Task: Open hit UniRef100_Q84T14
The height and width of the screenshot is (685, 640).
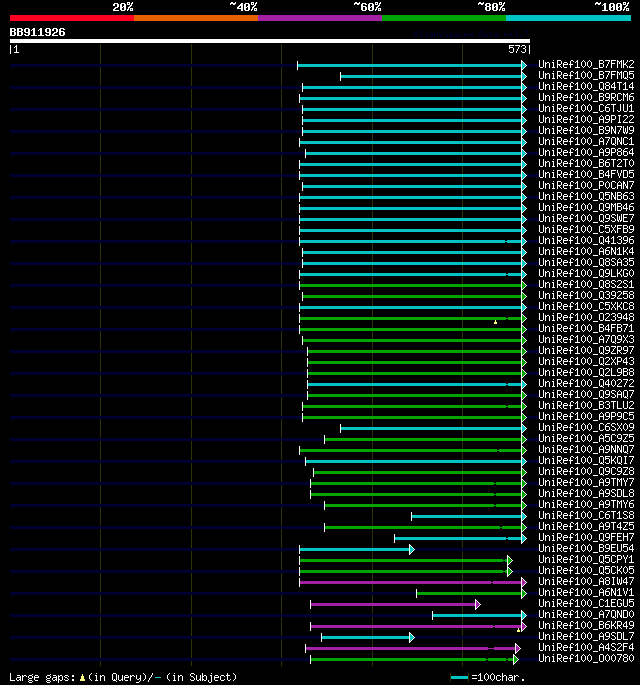Action: 586,86
